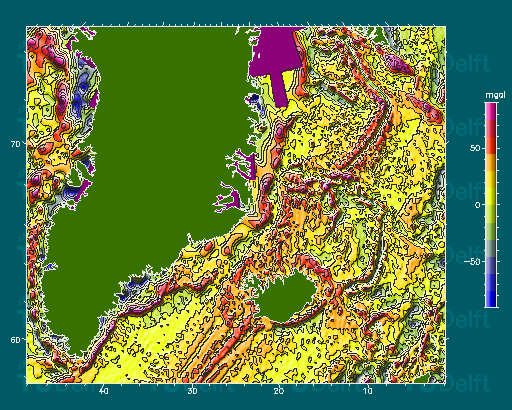Screen dimensions: 512x410
Task: Click the 50 label on the color scale
Action: pos(475,148)
